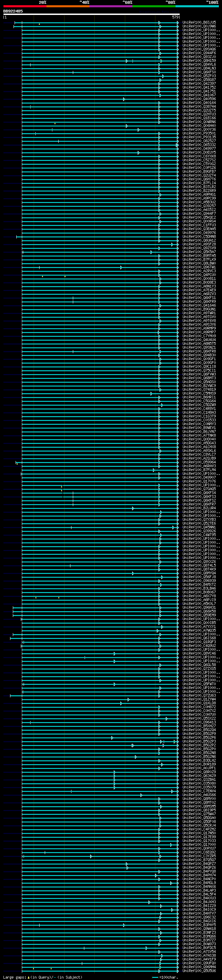
Task: Open hit UniRef100_Q0J9W6
Action: point(199,26)
